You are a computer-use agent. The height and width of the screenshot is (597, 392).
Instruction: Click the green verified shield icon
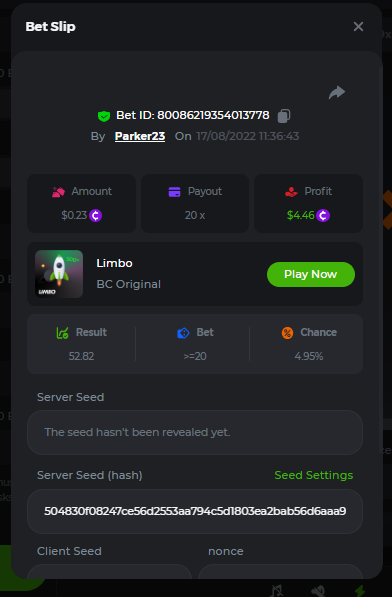click(104, 116)
